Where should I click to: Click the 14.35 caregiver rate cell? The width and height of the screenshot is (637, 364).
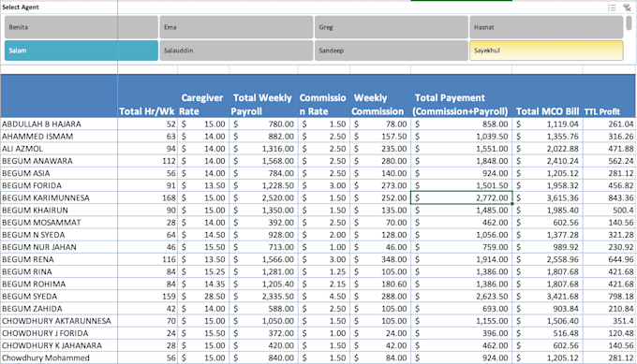[x=203, y=284]
